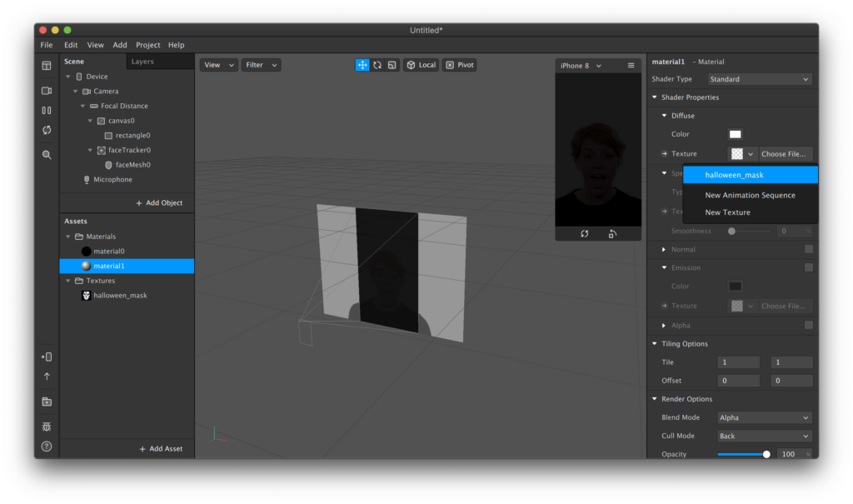Click the second Offset input field
The image size is (853, 504).
791,381
